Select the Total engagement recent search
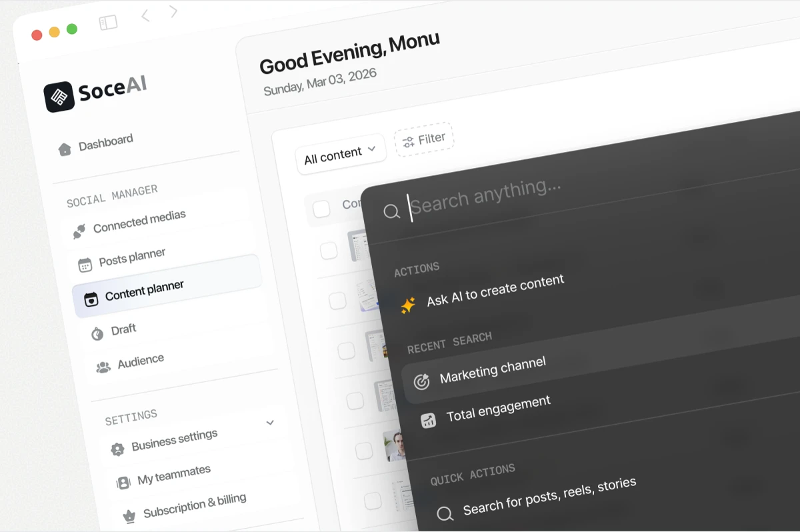 tap(499, 408)
